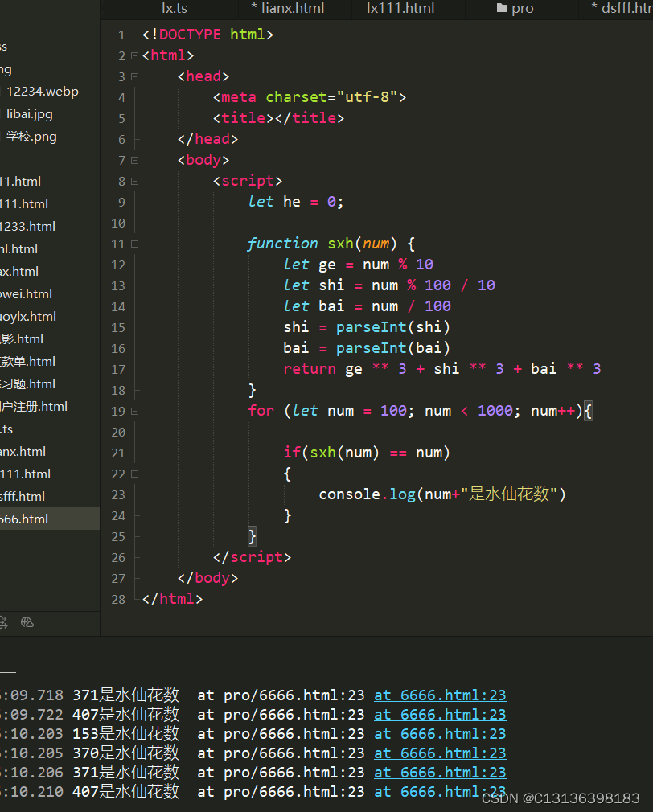Click the sync arrows icon below the file tree
653x812 pixels.
point(2,622)
